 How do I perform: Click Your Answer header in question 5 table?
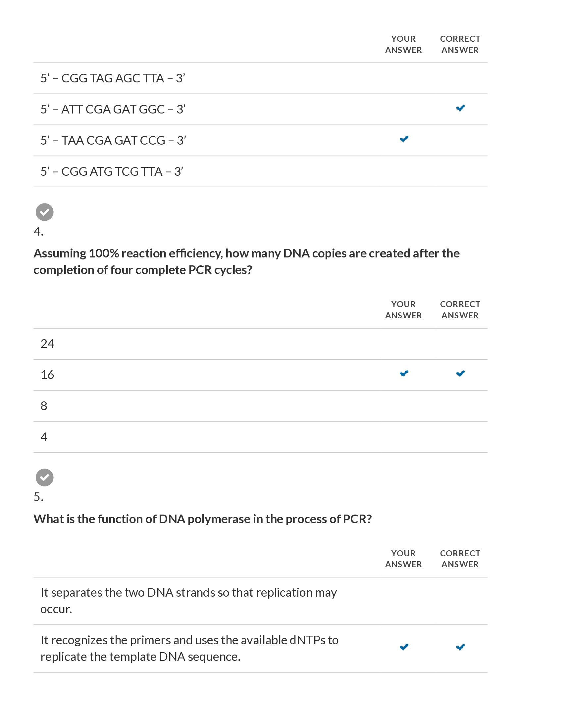point(404,559)
